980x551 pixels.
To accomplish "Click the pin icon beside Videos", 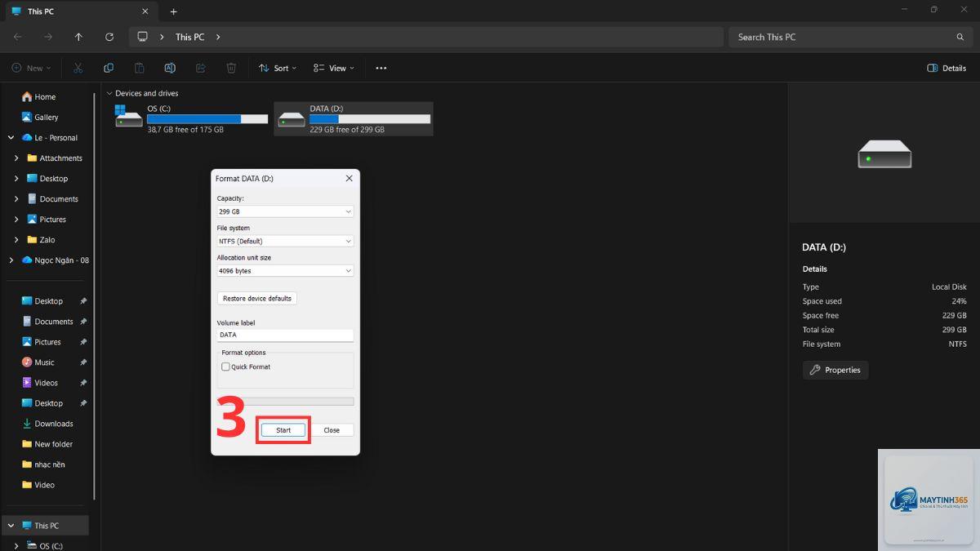I will pos(83,383).
